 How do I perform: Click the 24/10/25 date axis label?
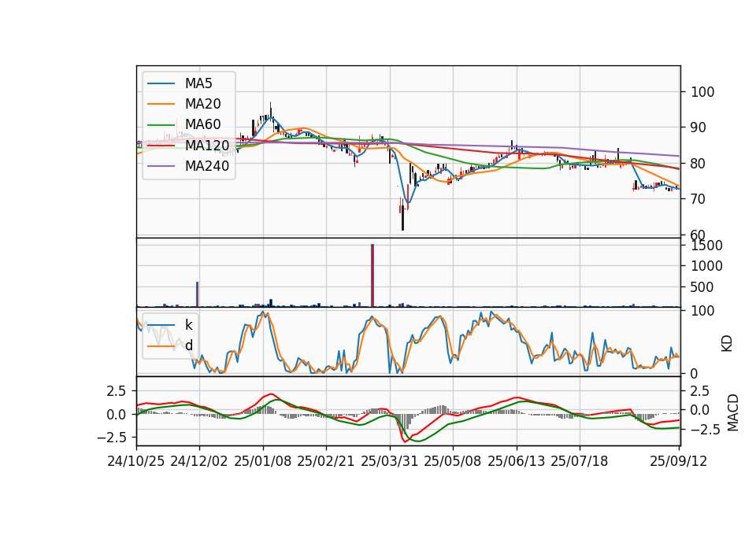[136, 461]
